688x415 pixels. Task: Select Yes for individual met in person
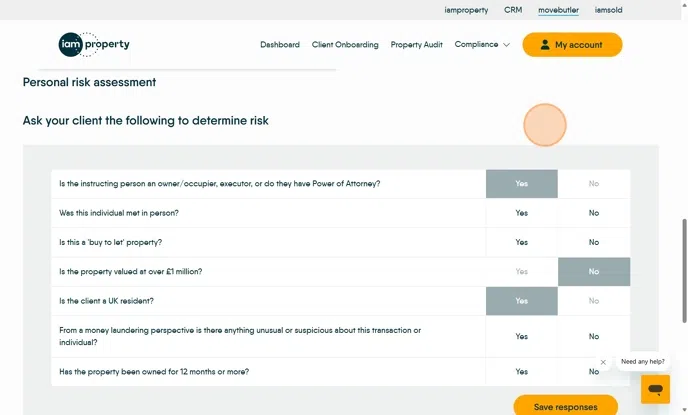pyautogui.click(x=521, y=213)
